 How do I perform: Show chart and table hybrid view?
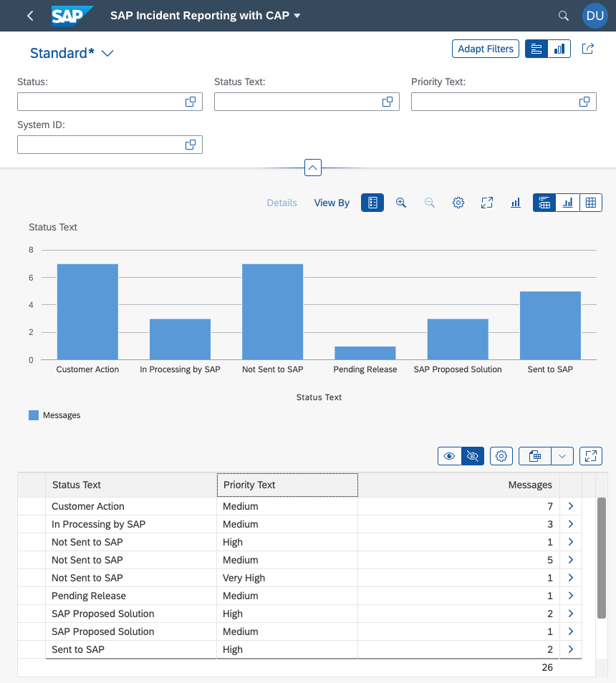[544, 203]
